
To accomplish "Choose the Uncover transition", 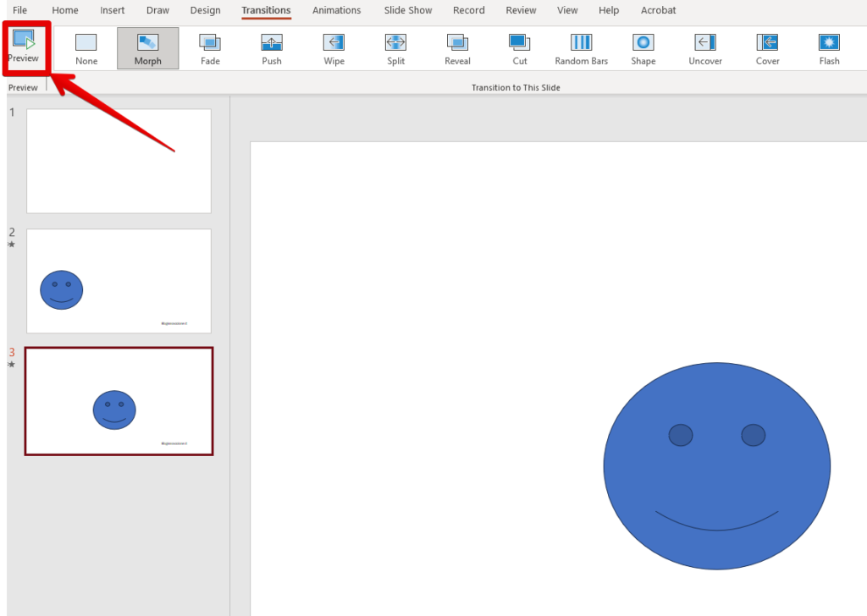I will pos(705,48).
